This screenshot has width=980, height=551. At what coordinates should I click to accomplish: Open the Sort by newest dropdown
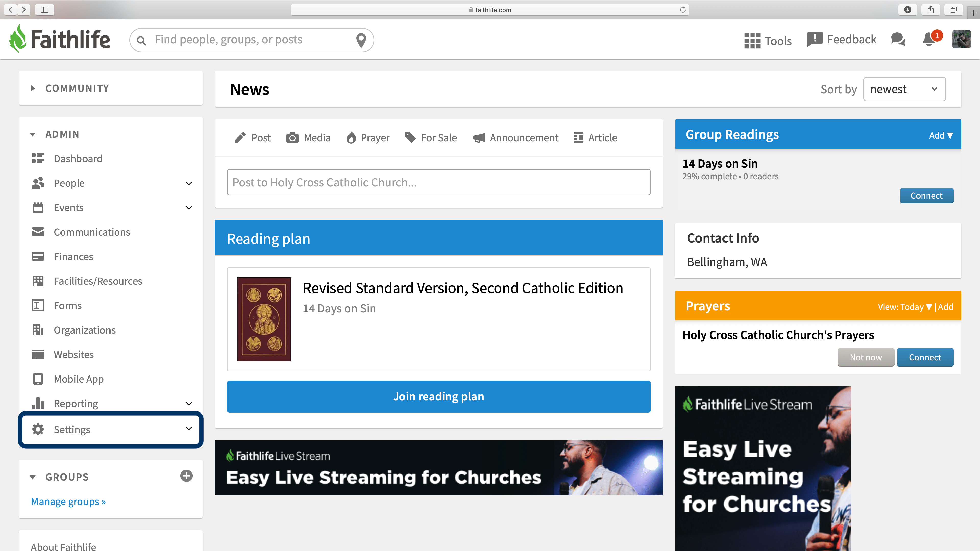pyautogui.click(x=904, y=89)
